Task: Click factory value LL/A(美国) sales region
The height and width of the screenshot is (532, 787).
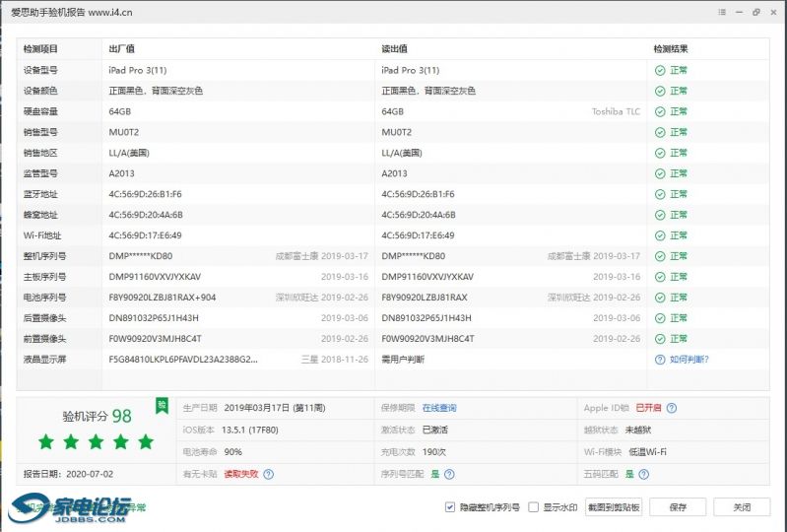Action: [129, 153]
